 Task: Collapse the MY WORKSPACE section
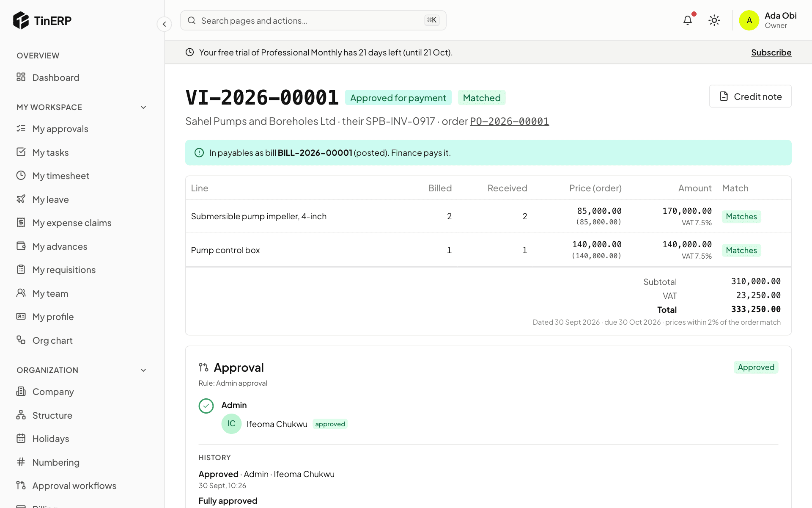click(143, 108)
